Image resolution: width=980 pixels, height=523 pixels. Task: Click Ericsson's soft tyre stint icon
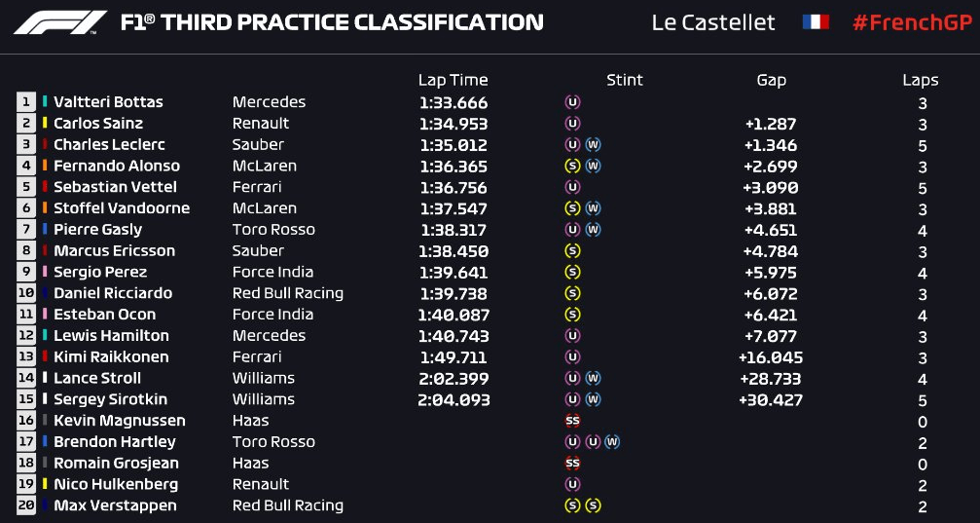572,251
